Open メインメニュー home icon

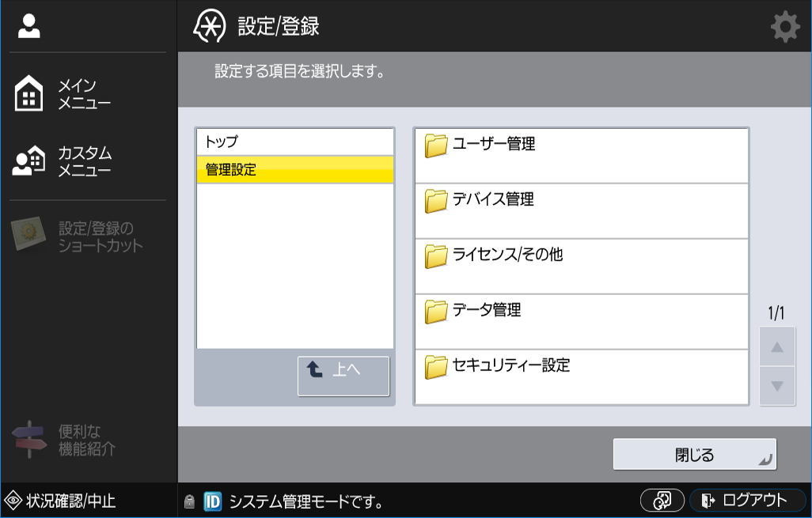pos(29,93)
